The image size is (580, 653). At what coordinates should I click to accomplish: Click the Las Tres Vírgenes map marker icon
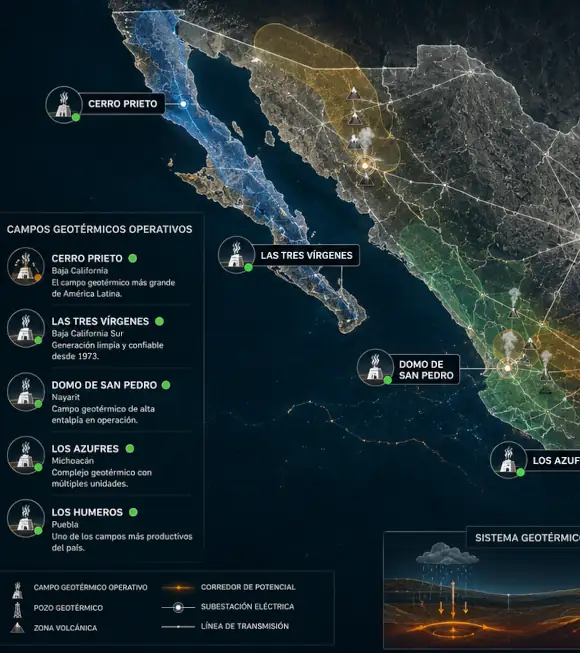point(236,255)
